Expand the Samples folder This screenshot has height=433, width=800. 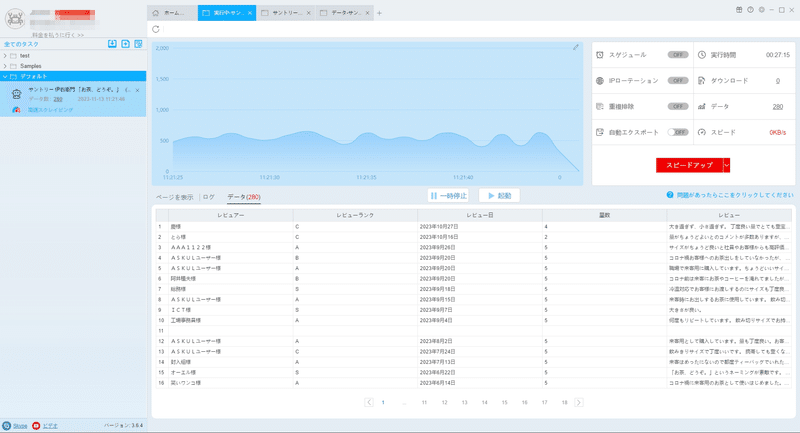tap(5, 66)
